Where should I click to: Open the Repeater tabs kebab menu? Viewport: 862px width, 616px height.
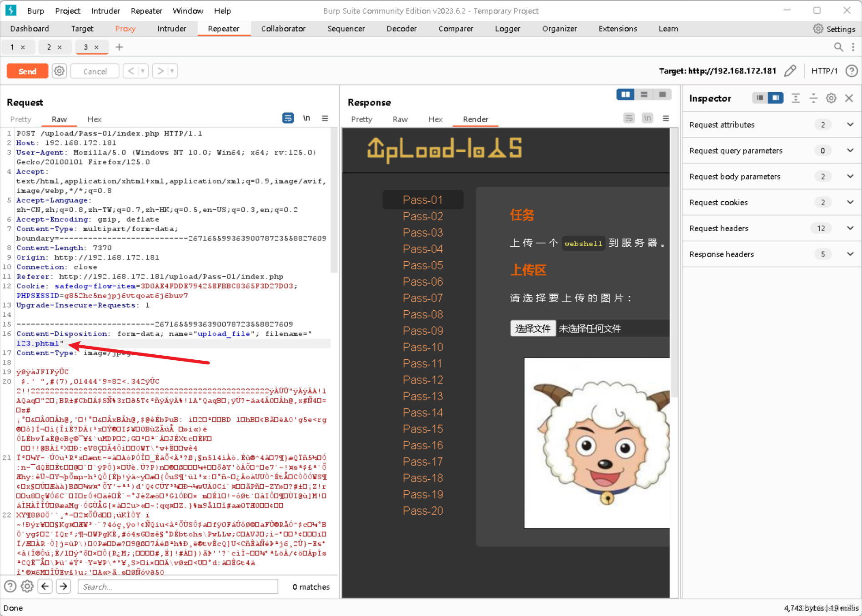tap(853, 47)
